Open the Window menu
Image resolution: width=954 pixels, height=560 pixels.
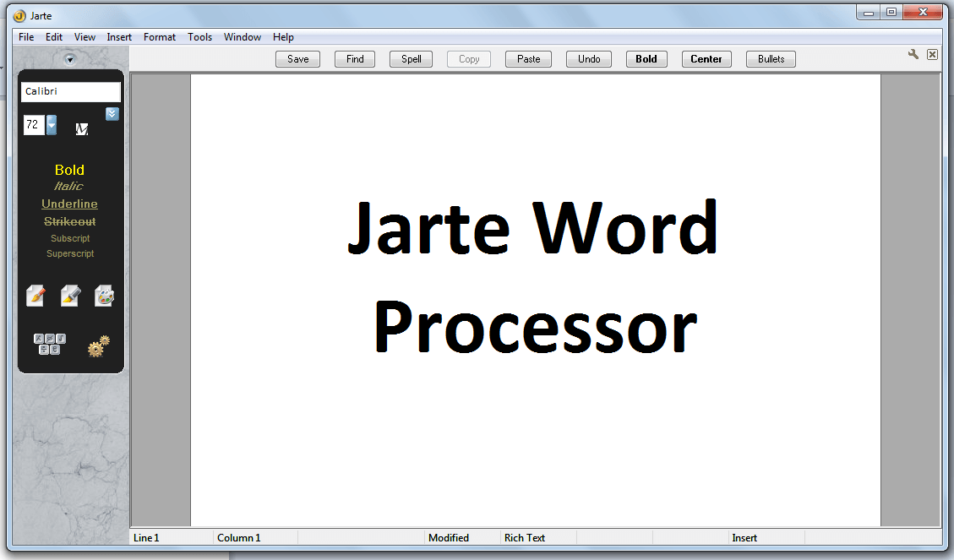(243, 37)
